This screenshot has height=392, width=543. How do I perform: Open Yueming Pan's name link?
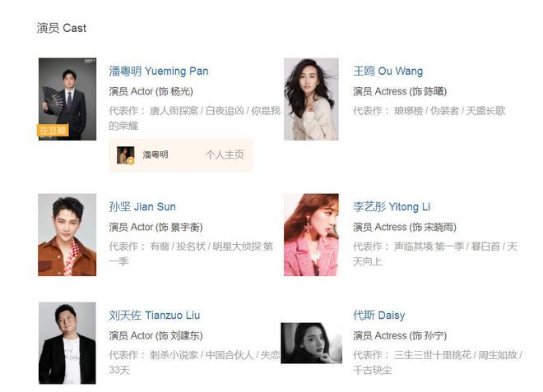[x=159, y=71]
